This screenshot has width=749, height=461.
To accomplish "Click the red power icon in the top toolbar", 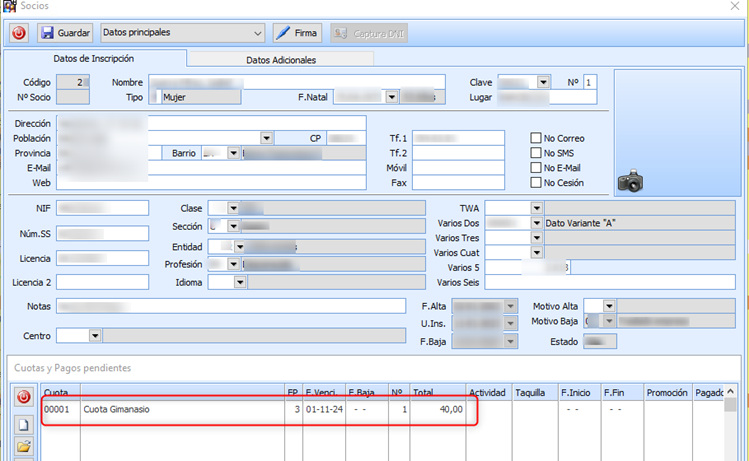I will [x=19, y=33].
